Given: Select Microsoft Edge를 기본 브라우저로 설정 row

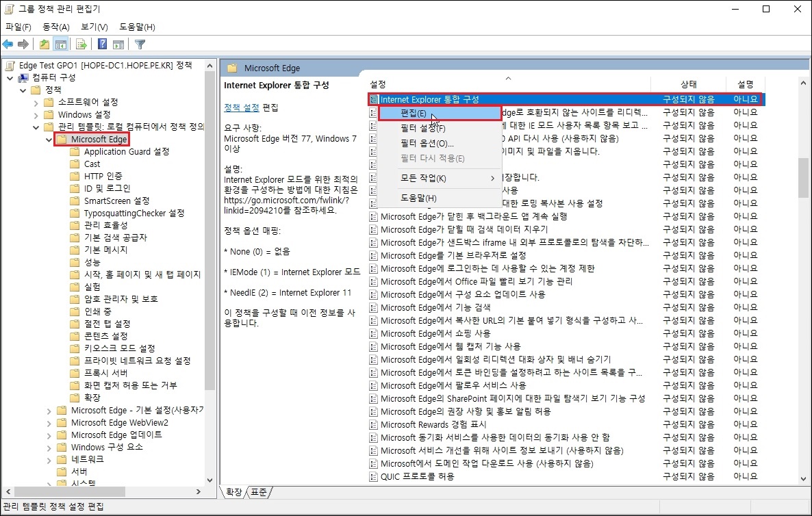Looking at the screenshot, I should point(566,256).
